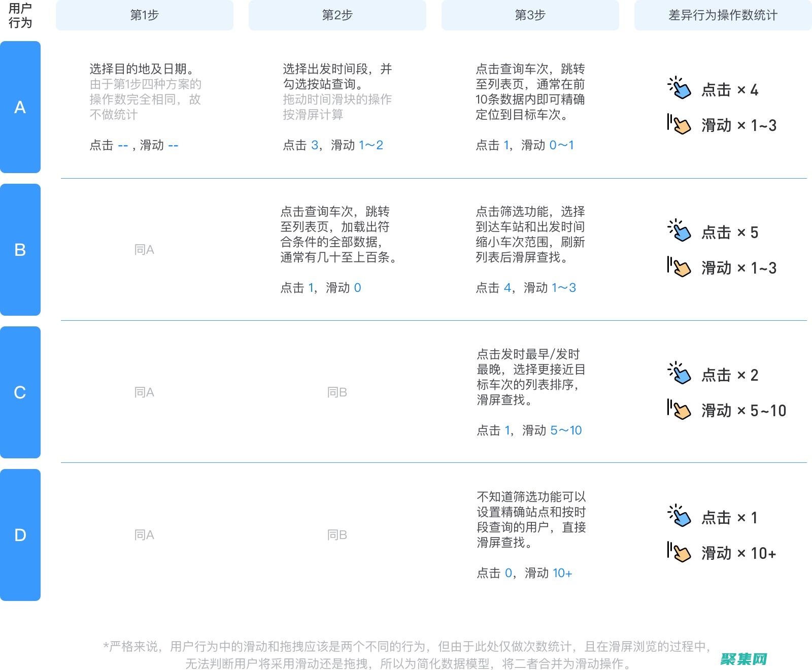Click the 差异行为操作数统计 header

pyautogui.click(x=722, y=15)
